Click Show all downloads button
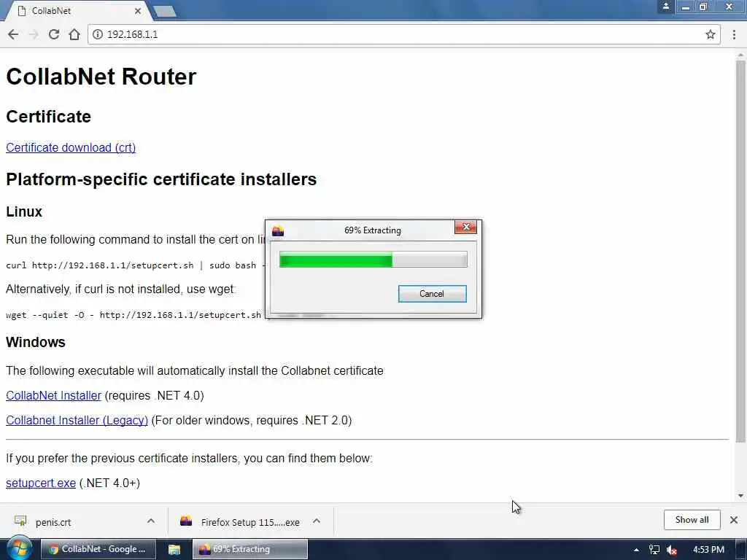Screen dimensions: 747x560 [692, 520]
